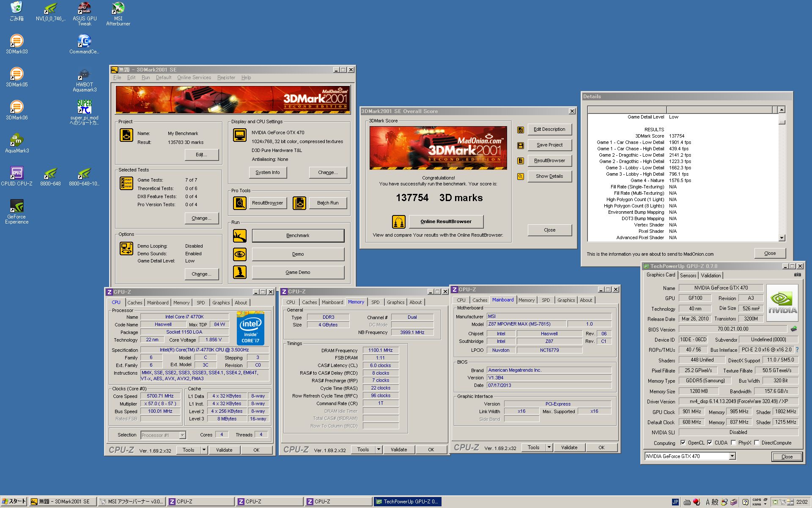The height and width of the screenshot is (508, 812).
Task: Open ASUS GPU Tweak desktop shortcut
Action: pos(85,14)
